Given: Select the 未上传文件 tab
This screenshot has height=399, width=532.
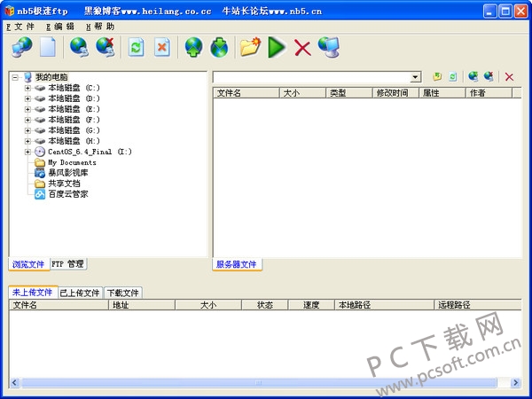Looking at the screenshot, I should (x=33, y=293).
